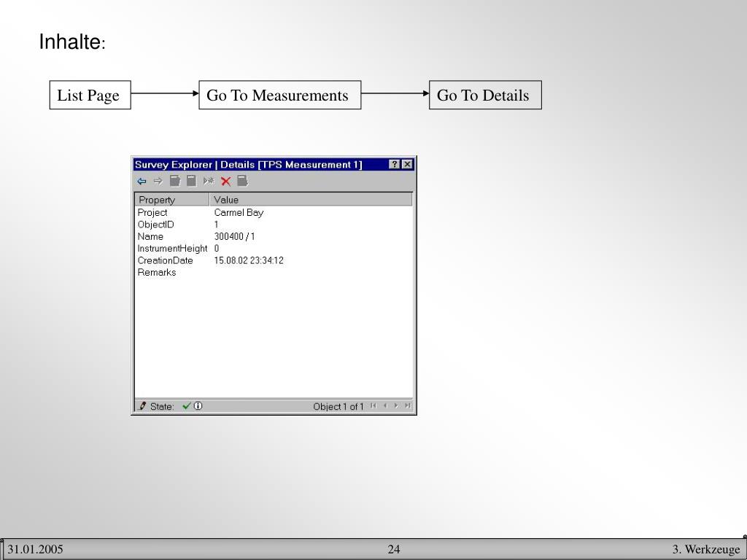Select the CreationDate property label
This screenshot has height=560, width=747.
click(165, 260)
